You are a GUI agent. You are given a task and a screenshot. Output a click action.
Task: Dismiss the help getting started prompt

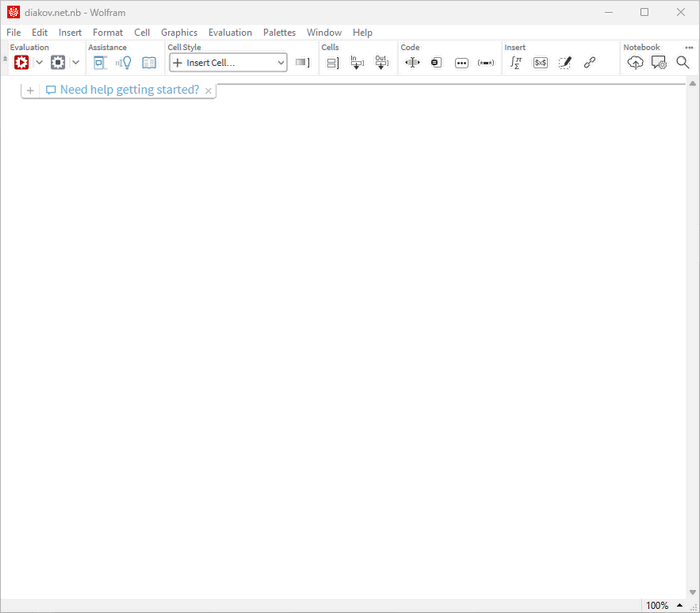[x=208, y=90]
